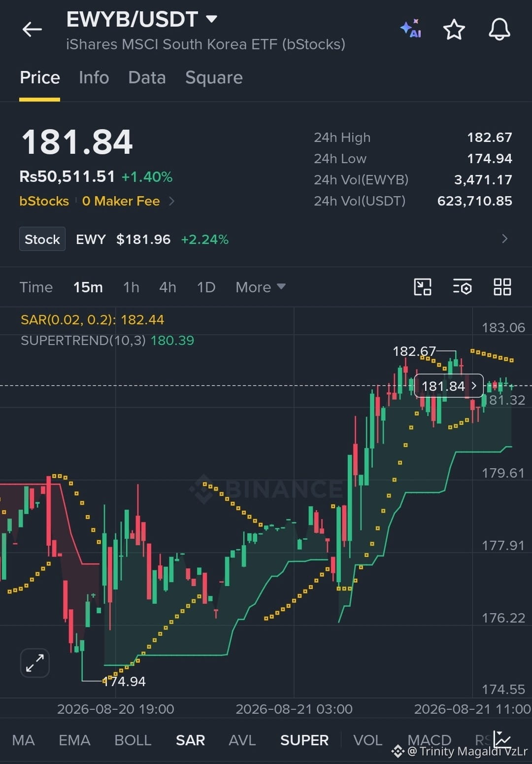
Task: Click the 2026-08-20 19:00 time axis label
Action: [x=116, y=709]
